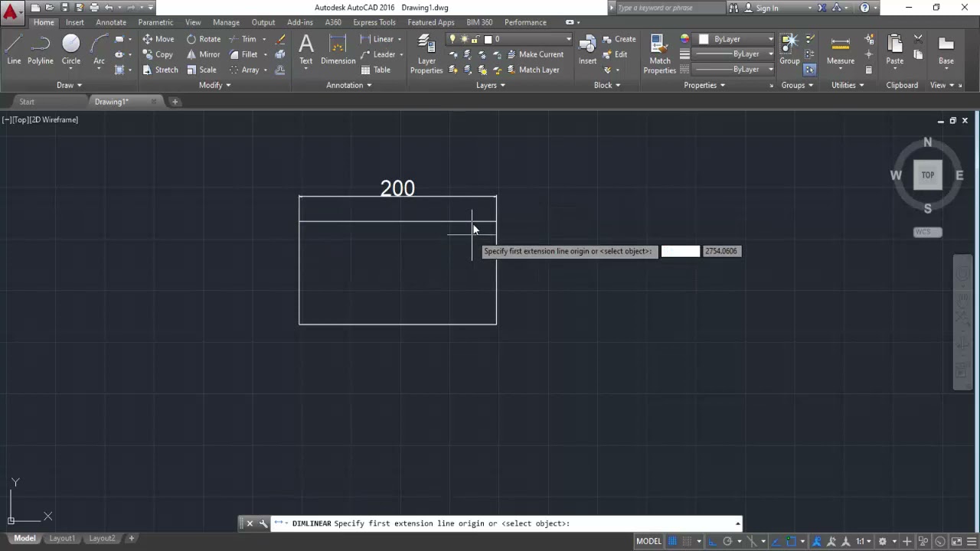Activate the Array tool
The height and width of the screenshot is (551, 980).
[x=244, y=70]
